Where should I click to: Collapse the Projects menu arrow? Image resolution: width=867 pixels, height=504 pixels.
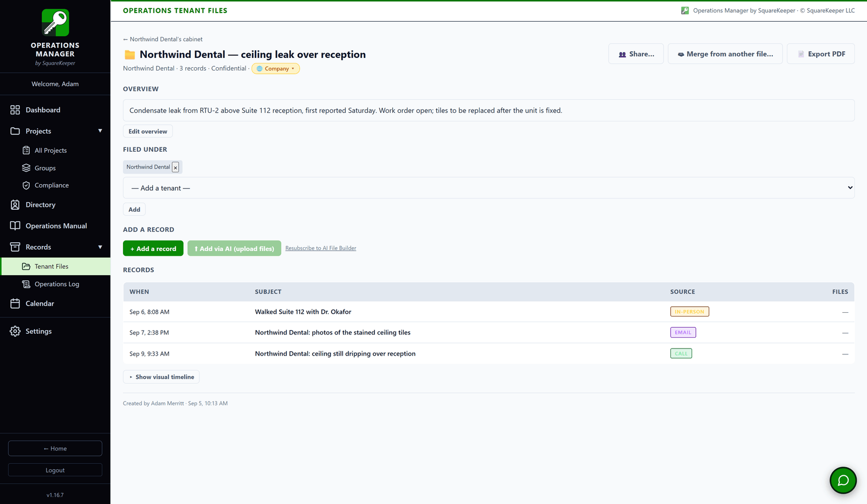tap(100, 131)
